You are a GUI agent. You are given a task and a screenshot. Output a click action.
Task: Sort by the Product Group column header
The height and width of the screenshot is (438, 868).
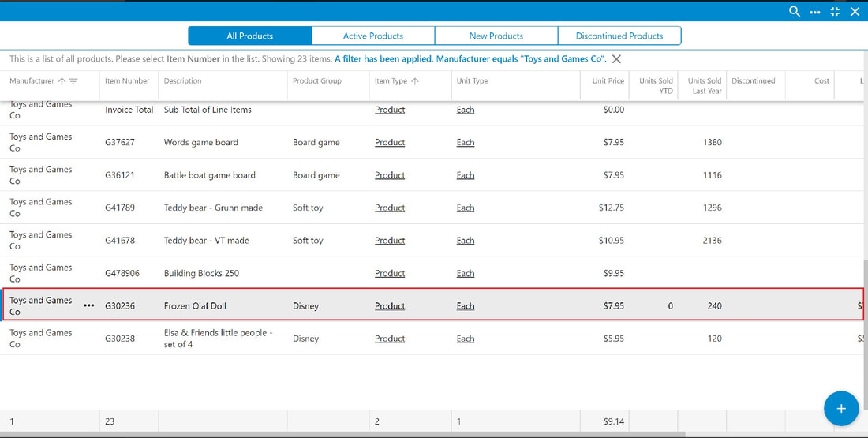point(316,80)
